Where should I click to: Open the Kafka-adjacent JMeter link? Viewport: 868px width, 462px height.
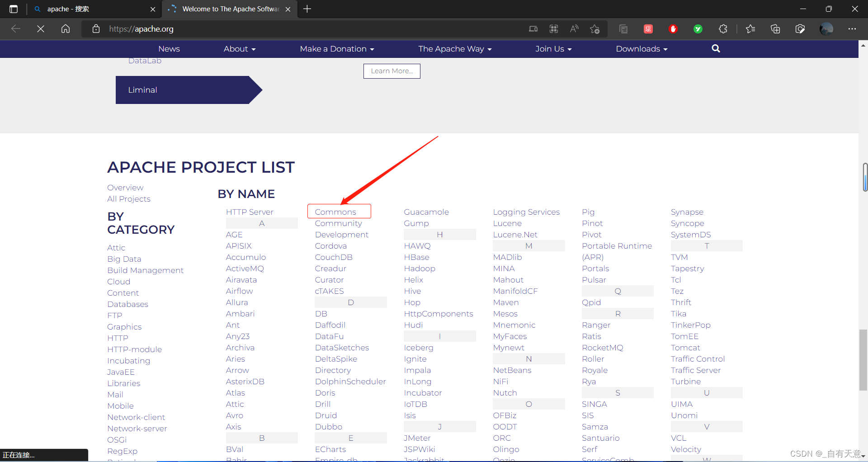pos(417,438)
